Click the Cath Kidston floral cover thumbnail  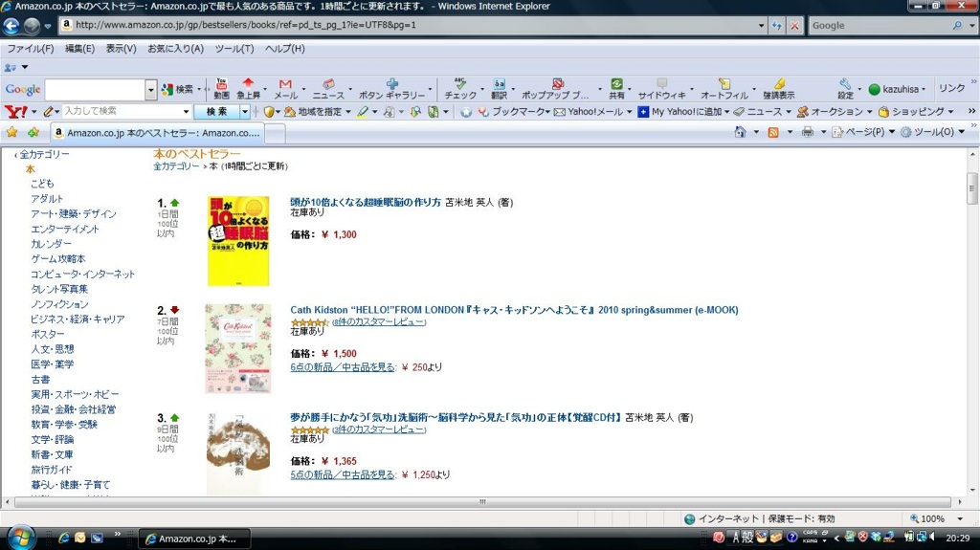tap(238, 349)
